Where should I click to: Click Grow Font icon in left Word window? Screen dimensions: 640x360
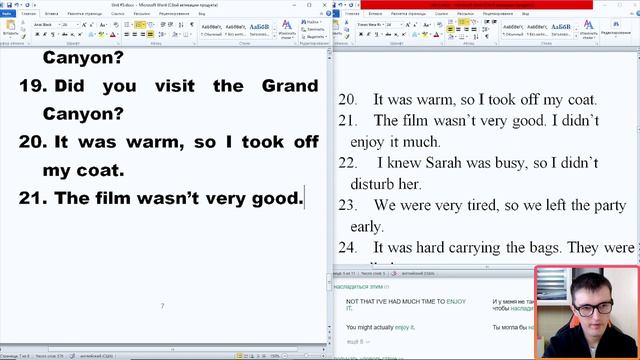(84, 25)
